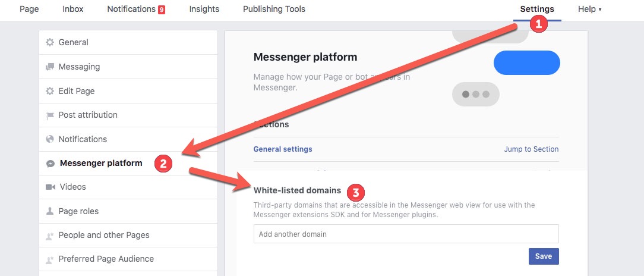644x276 pixels.
Task: Click the Save button
Action: 544,256
